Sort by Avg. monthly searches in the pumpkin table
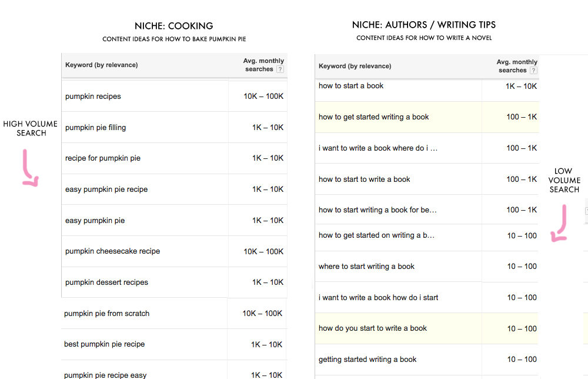 (x=263, y=65)
